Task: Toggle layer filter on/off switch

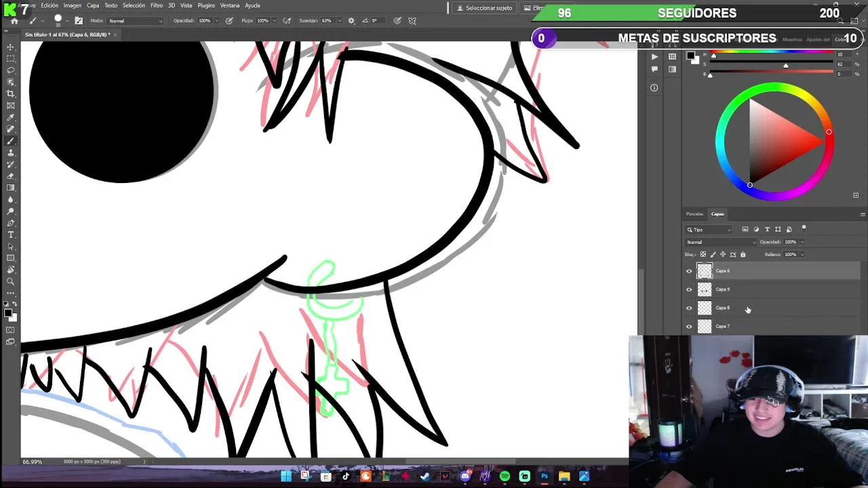Action: pyautogui.click(x=804, y=228)
